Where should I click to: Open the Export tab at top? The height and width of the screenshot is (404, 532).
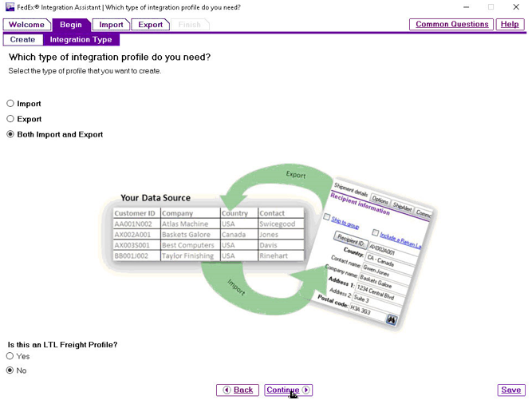pyautogui.click(x=150, y=25)
